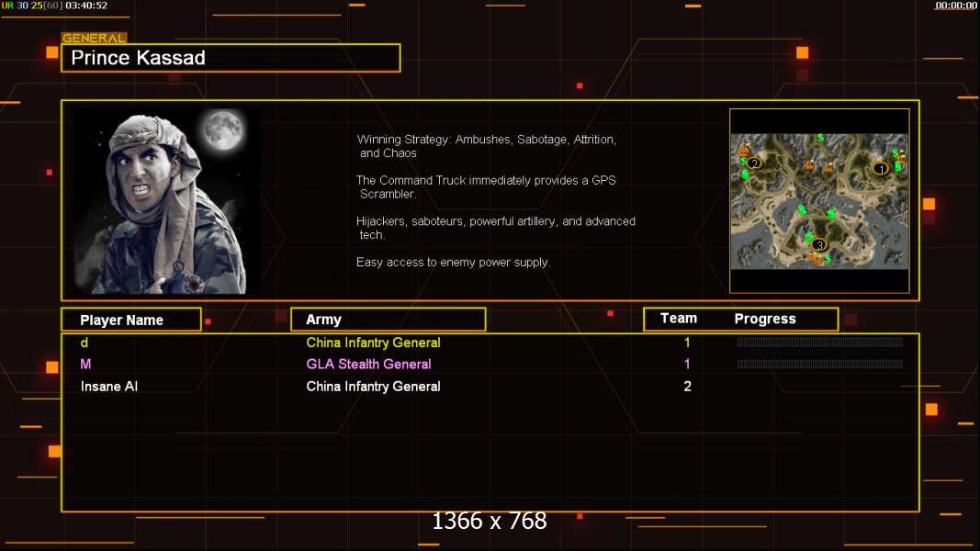The height and width of the screenshot is (551, 980).
Task: Select the Player Name column header
Action: tap(131, 320)
